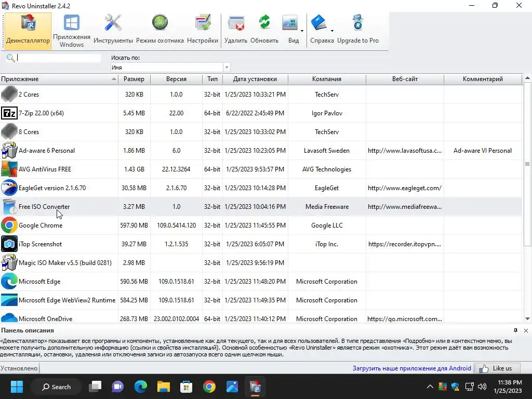Screen dimensions: 532x399
Task: Click the 1.43 GB size cell
Action: 134,169
